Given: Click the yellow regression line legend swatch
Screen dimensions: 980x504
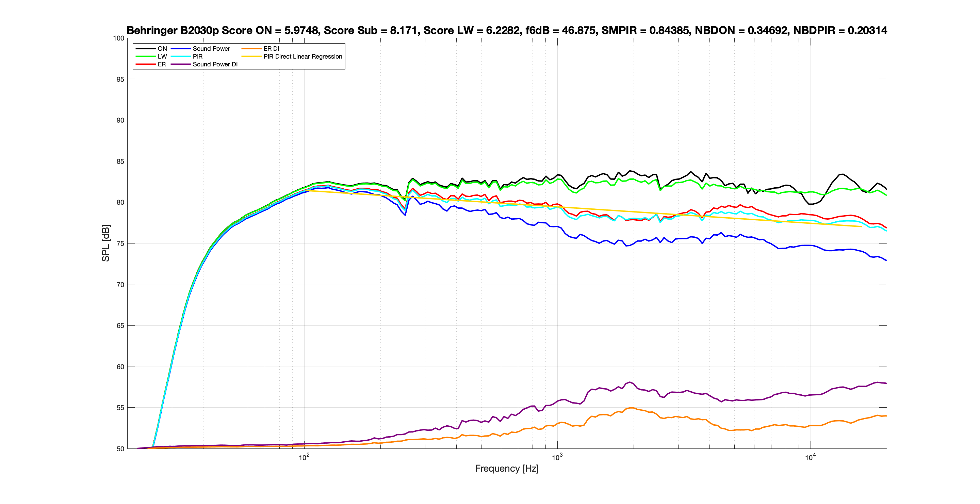Looking at the screenshot, I should pyautogui.click(x=251, y=56).
